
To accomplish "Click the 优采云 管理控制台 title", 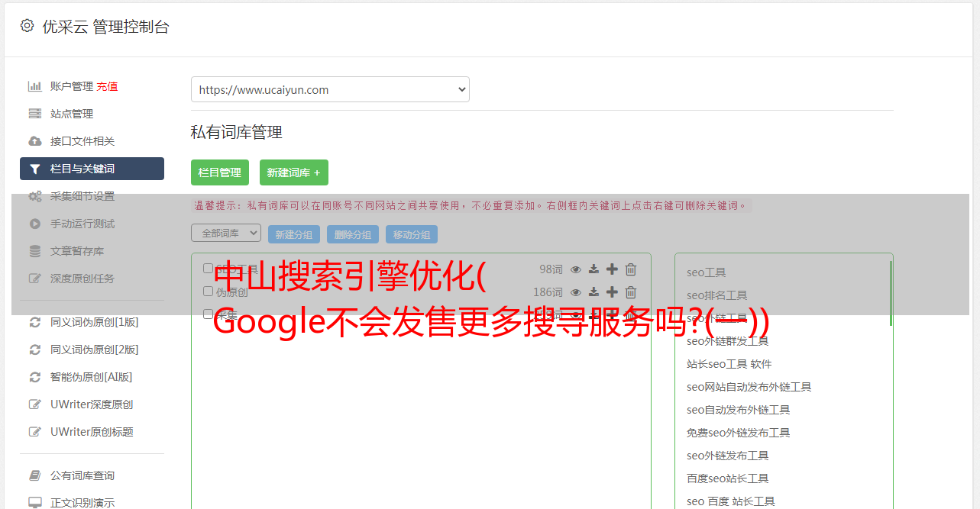I will tap(105, 27).
